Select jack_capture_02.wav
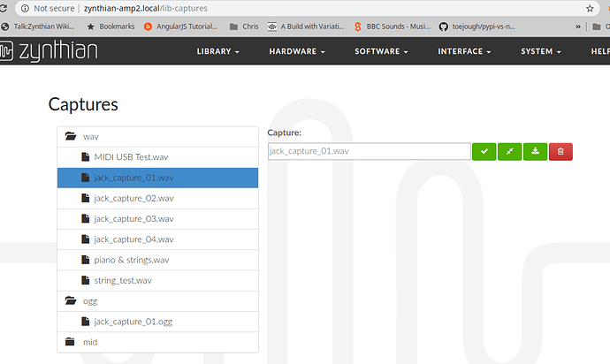This screenshot has height=364, width=610. (157, 198)
